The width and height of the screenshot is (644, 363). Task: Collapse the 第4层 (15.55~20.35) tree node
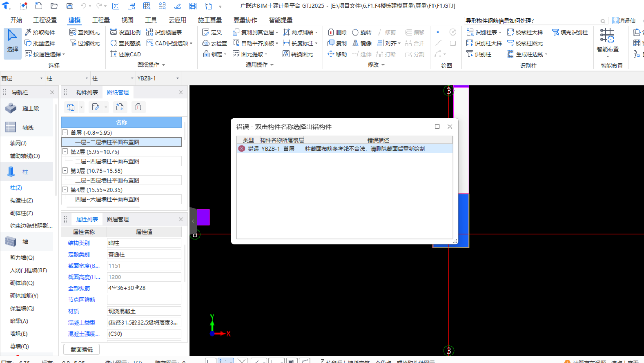[x=65, y=189]
